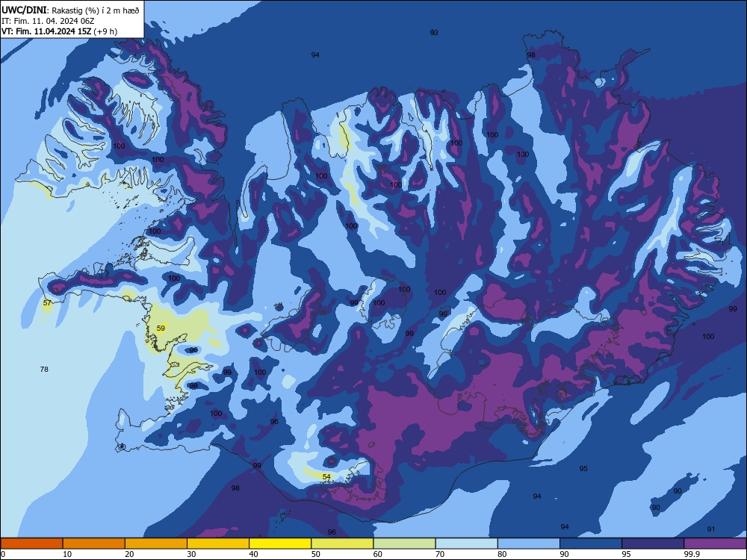This screenshot has width=747, height=560.
Task: Click the legend label '30'
Action: point(191,554)
